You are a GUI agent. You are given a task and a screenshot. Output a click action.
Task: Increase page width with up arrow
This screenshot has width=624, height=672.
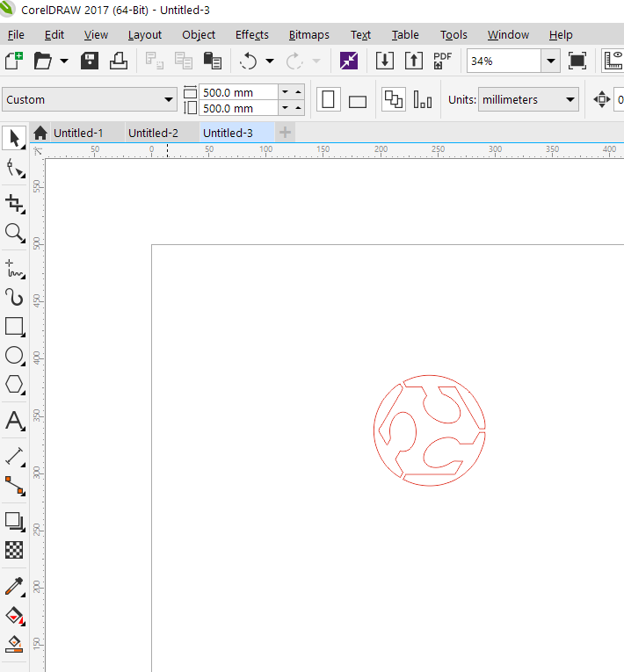click(298, 92)
